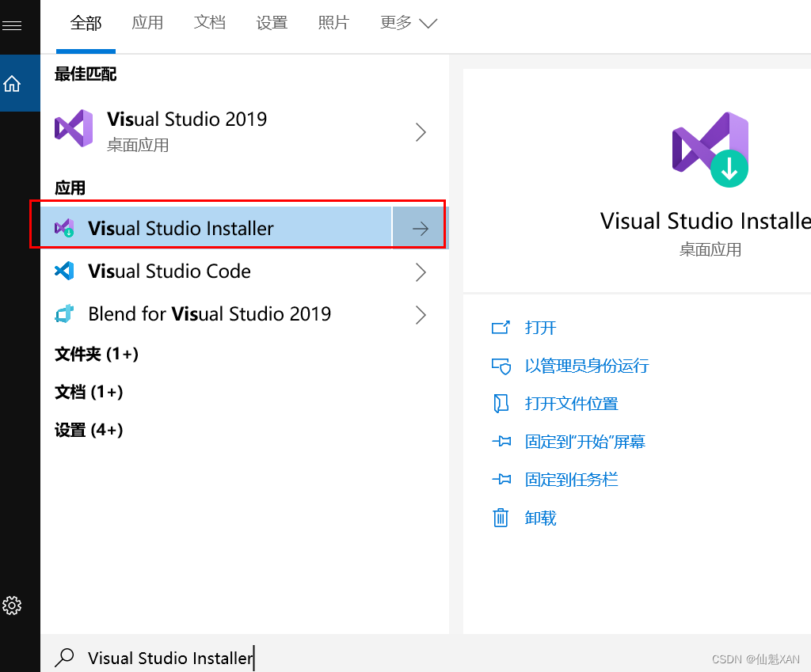Click the large Visual Studio Installer logo

710,150
